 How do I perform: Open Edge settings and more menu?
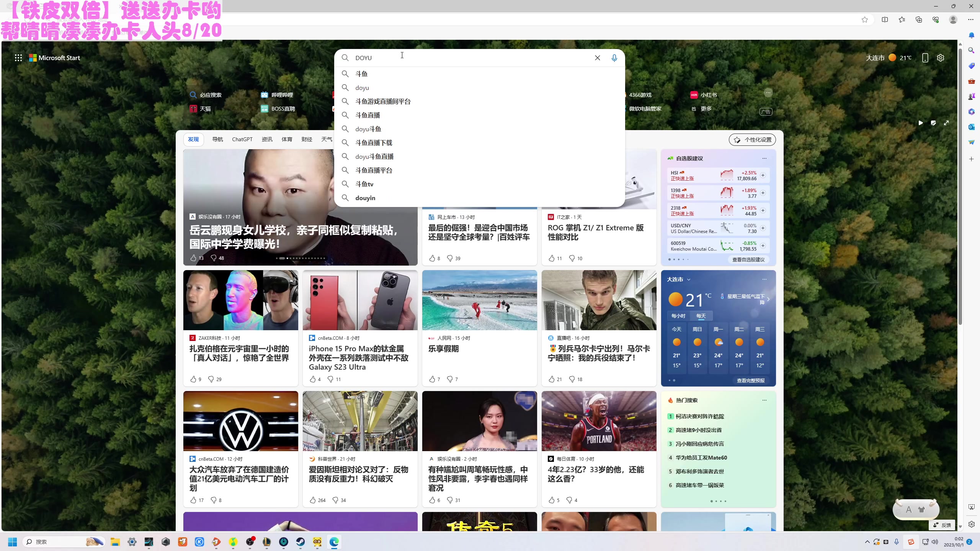tap(971, 20)
